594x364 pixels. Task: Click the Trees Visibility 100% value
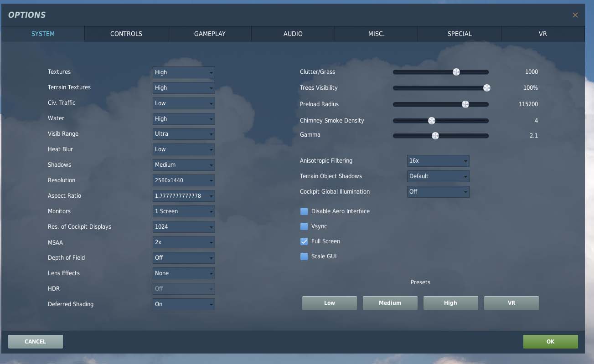[531, 88]
